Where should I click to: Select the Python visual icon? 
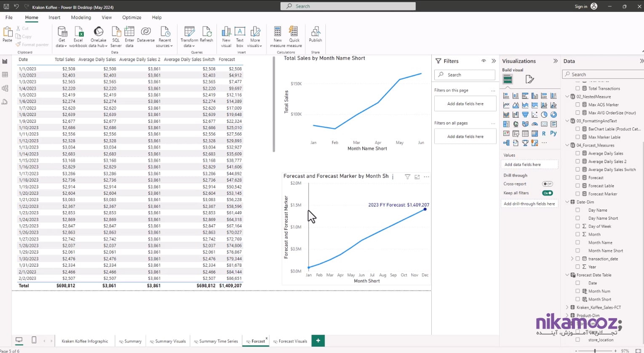tap(553, 133)
